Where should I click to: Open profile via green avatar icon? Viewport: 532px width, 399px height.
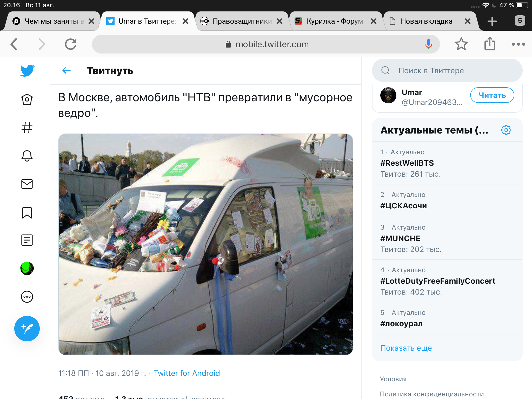coord(27,268)
